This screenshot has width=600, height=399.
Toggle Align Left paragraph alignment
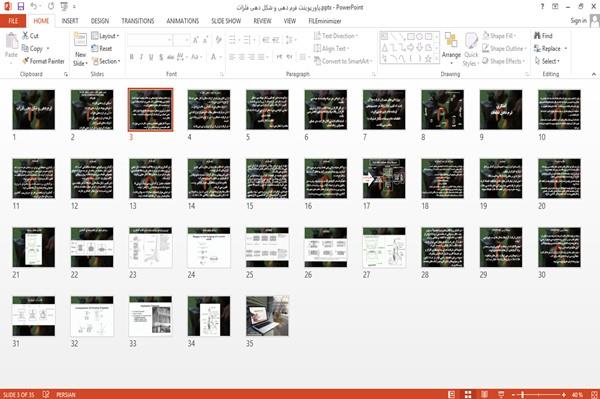click(232, 57)
